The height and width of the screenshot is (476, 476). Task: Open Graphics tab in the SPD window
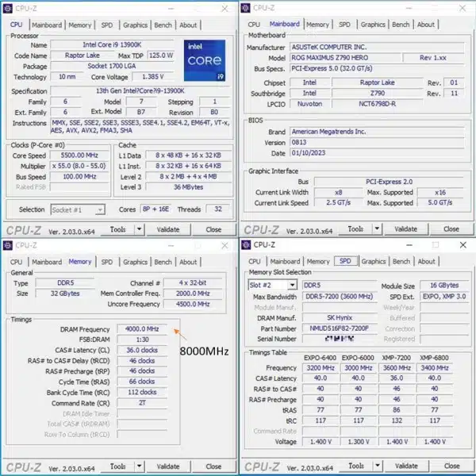click(374, 261)
